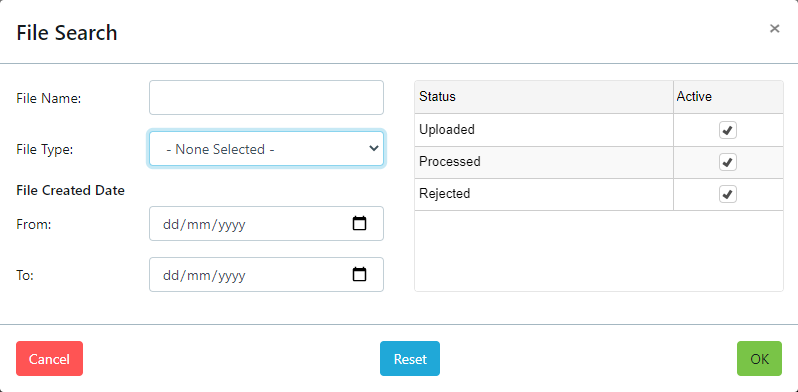Click the File Name: label
The height and width of the screenshot is (392, 798).
(49, 98)
